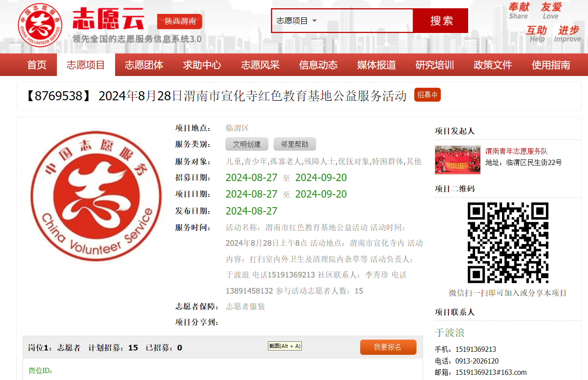The height and width of the screenshot is (380, 588).
Task: Click the mobile number 15191369213 under 项目联系人
Action: coord(476,349)
